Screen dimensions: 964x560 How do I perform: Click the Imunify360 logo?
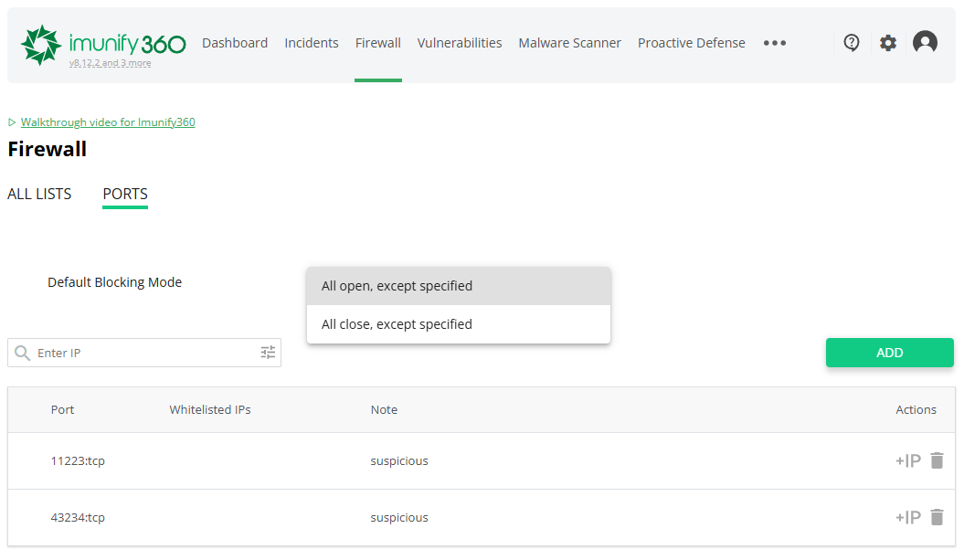[102, 42]
